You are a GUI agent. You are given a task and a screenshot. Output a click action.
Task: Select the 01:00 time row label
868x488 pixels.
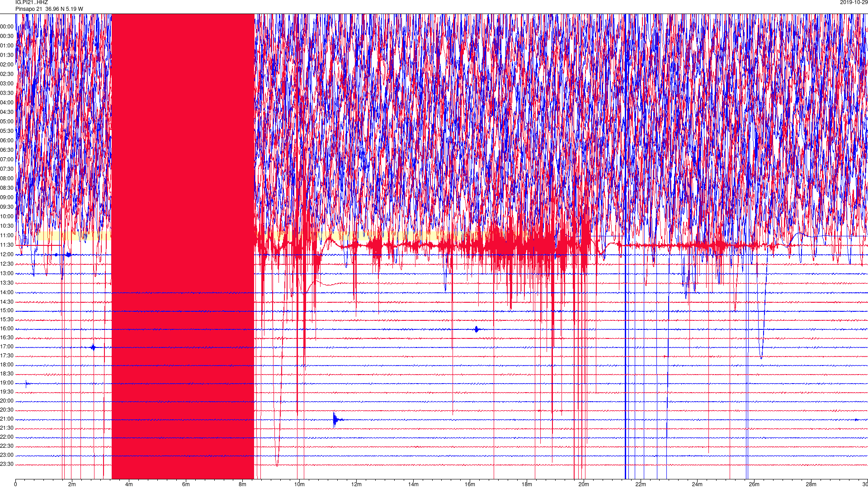tap(7, 46)
